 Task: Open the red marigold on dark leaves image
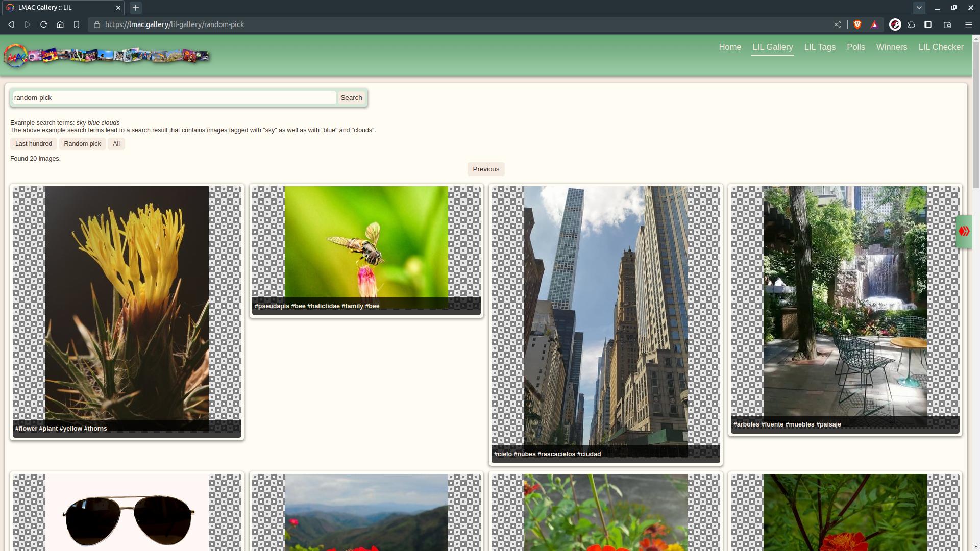pyautogui.click(x=845, y=512)
